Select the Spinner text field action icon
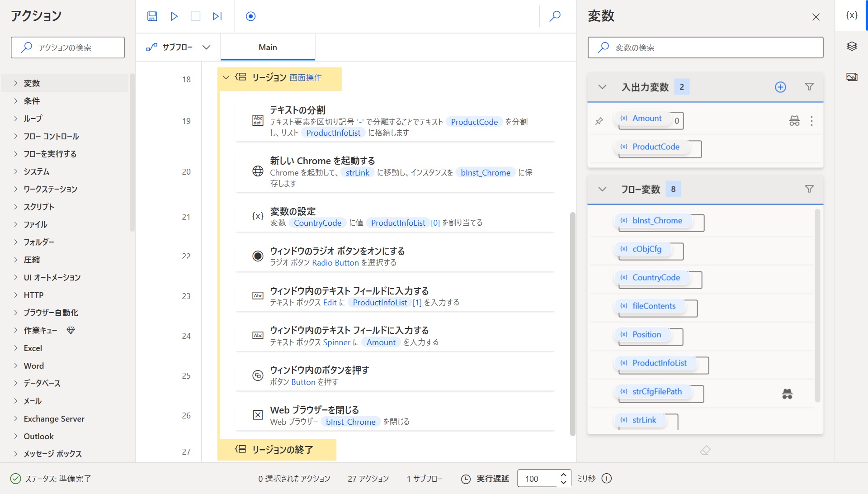868x494 pixels. coord(258,336)
